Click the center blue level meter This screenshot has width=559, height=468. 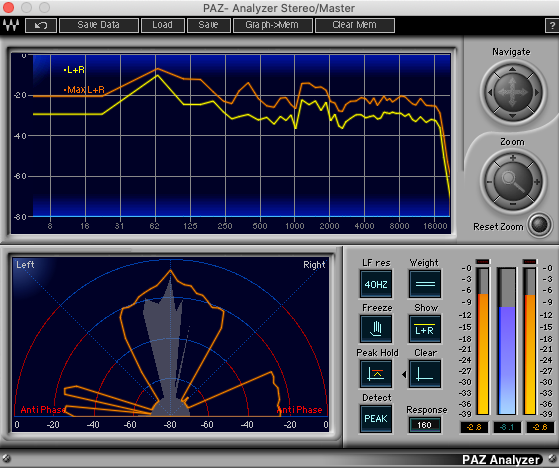point(507,341)
